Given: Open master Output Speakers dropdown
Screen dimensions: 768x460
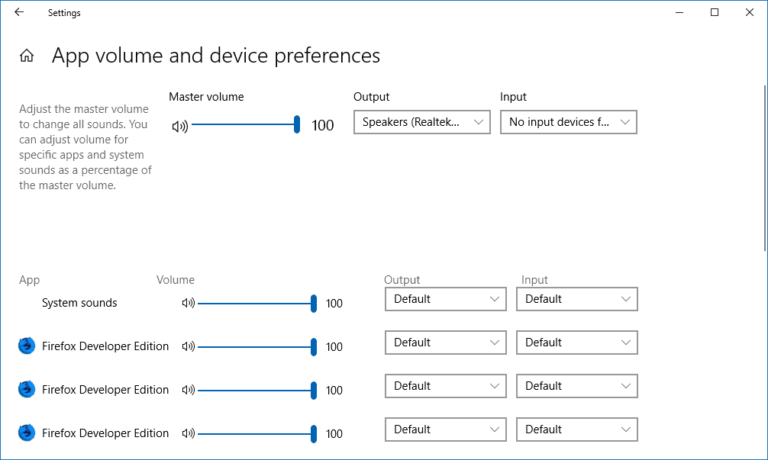Looking at the screenshot, I should (421, 122).
